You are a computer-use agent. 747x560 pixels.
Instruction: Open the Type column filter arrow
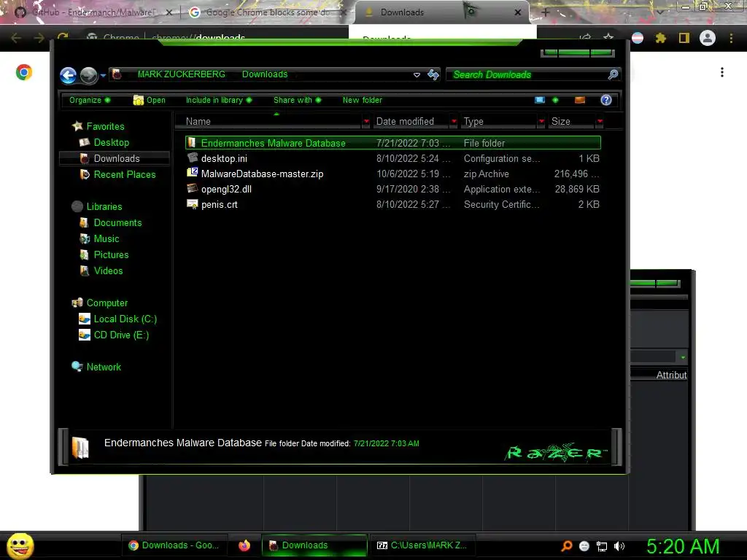click(x=541, y=122)
